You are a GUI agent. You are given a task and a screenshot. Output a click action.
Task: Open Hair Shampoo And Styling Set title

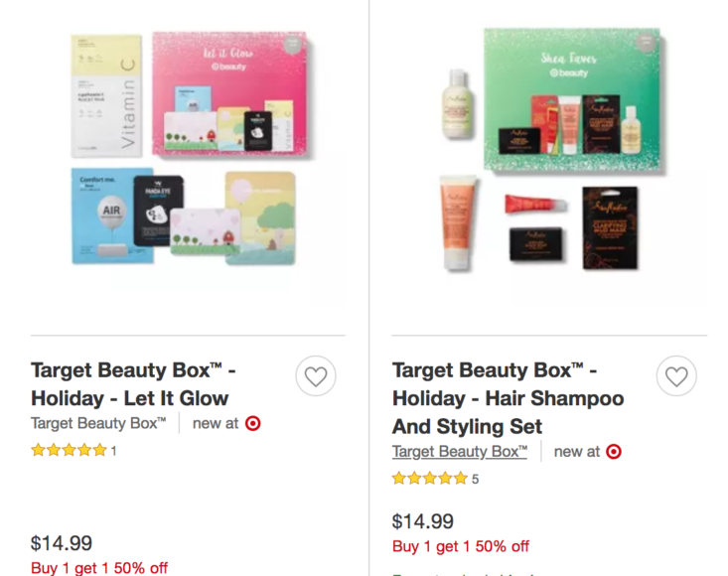pos(508,398)
